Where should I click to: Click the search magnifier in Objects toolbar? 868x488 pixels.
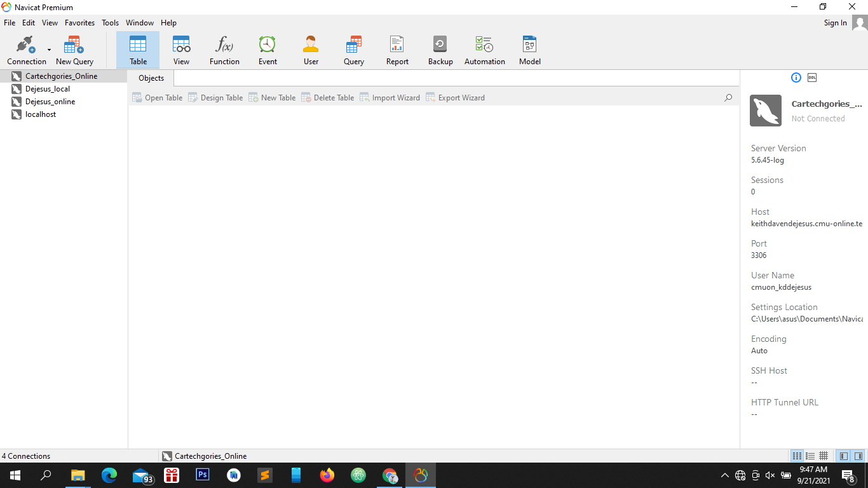(x=728, y=98)
